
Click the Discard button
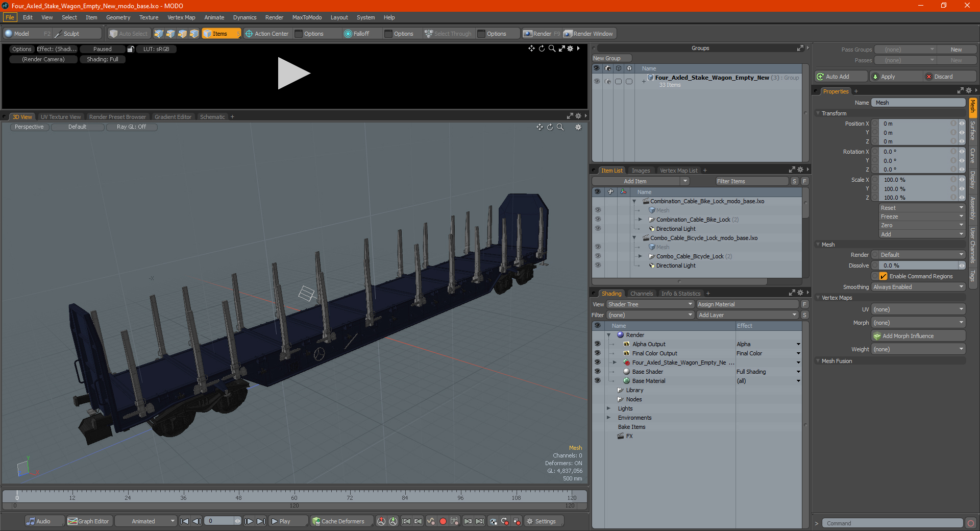[949, 77]
